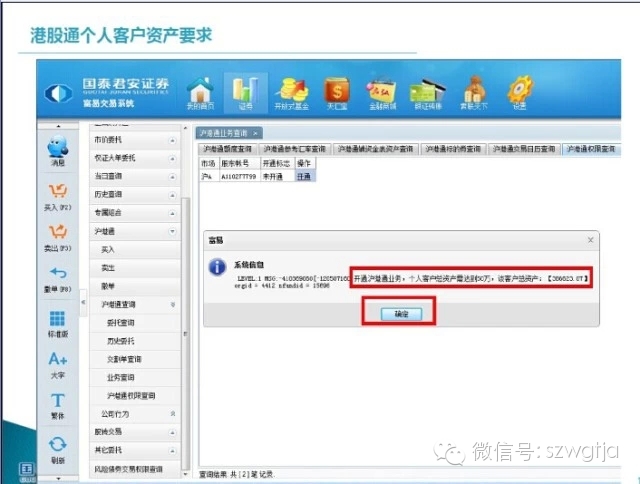Collapse the 沪港通 menu section
640x484 pixels.
pos(172,231)
